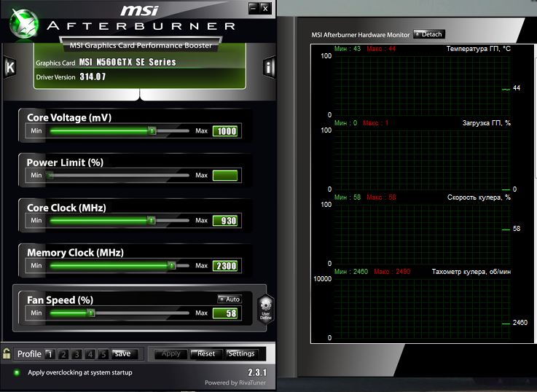This screenshot has width=537, height=392.
Task: Close the Afterburner window
Action: click(x=265, y=8)
